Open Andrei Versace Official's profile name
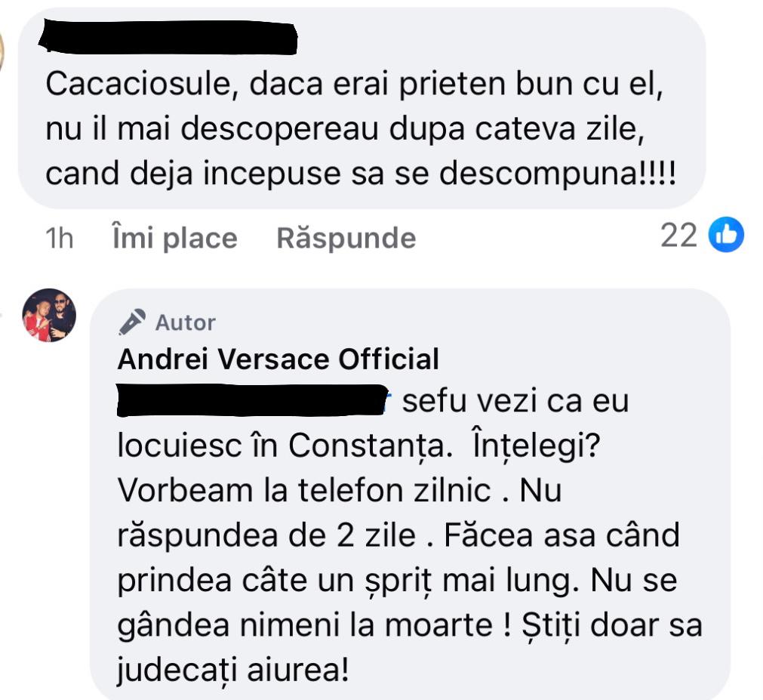This screenshot has height=700, width=763. [x=278, y=359]
